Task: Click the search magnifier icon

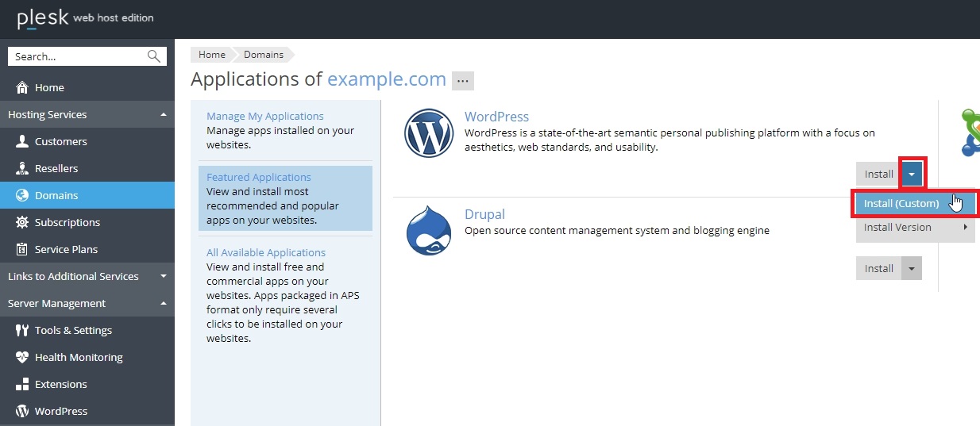Action: click(154, 56)
